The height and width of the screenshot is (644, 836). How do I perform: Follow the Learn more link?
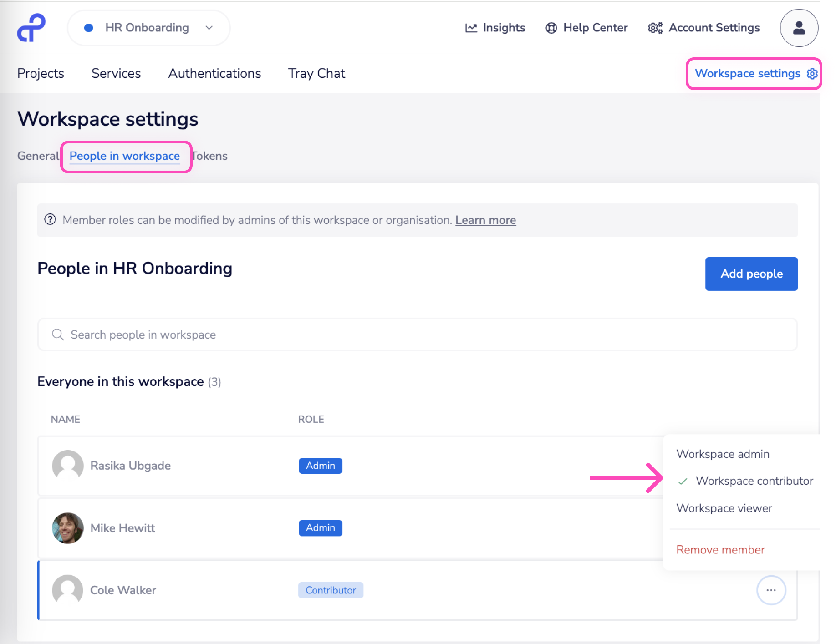pos(485,220)
